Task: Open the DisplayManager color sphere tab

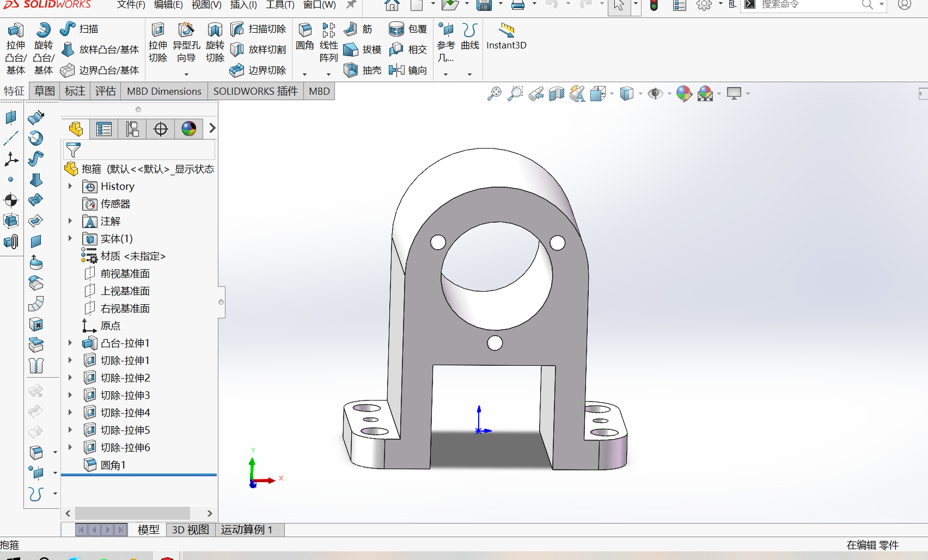Action: 189,129
